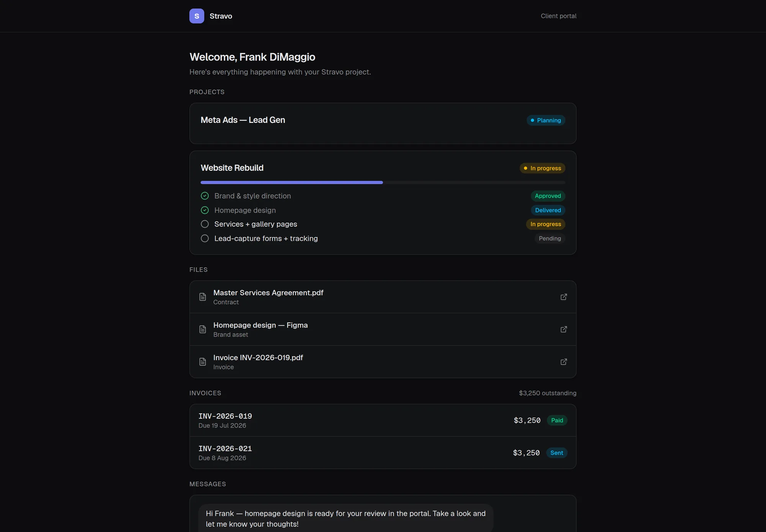This screenshot has height=532, width=766.
Task: Click the file icon beside Homepage design Figma
Action: pos(203,329)
